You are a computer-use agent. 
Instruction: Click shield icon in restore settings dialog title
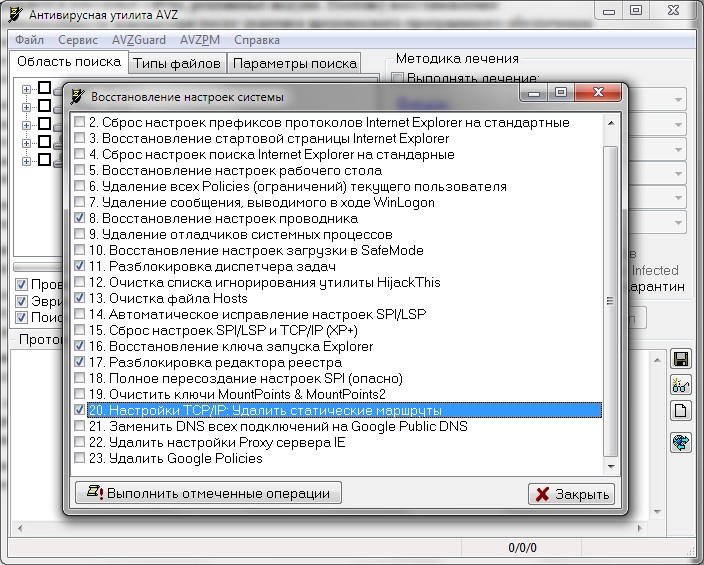click(77, 96)
